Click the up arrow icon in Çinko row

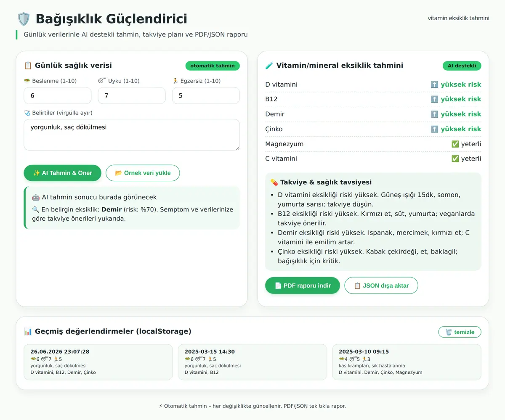click(435, 129)
